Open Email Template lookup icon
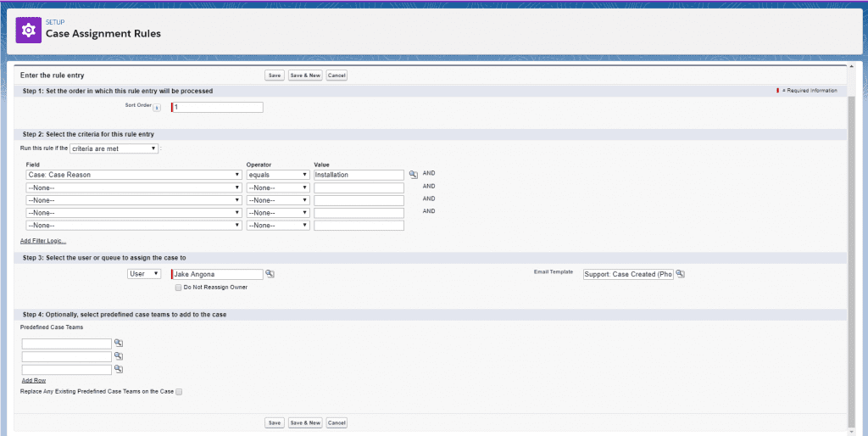The width and height of the screenshot is (868, 436). pos(680,274)
